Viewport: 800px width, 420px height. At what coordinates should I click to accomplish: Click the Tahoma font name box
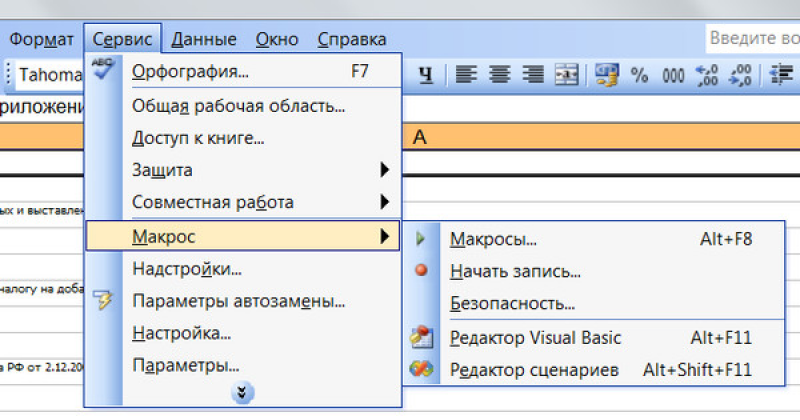point(50,75)
